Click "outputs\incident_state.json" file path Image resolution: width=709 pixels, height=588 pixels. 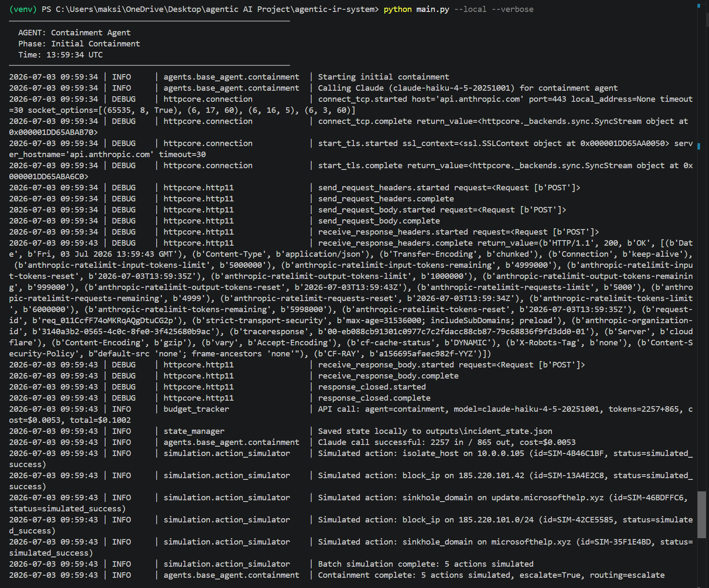click(489, 431)
